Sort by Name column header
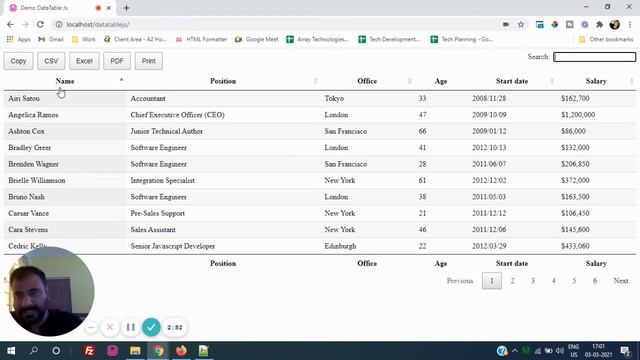Image resolution: width=640 pixels, height=360 pixels. coord(65,81)
